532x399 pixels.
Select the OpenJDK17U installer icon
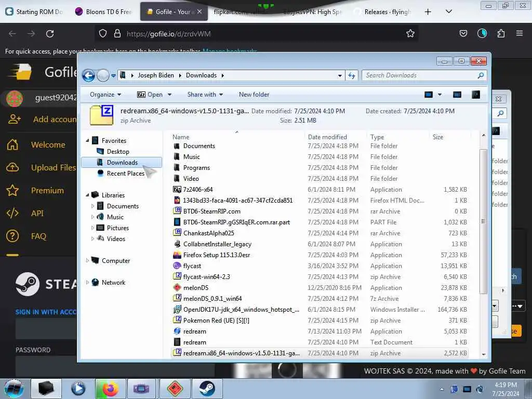(x=177, y=310)
